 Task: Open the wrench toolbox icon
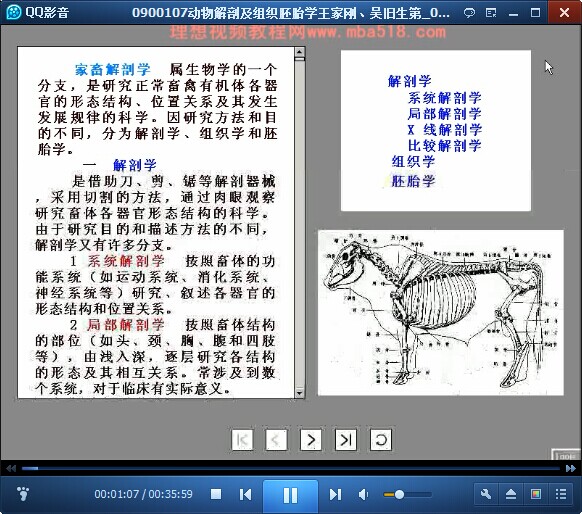click(486, 494)
